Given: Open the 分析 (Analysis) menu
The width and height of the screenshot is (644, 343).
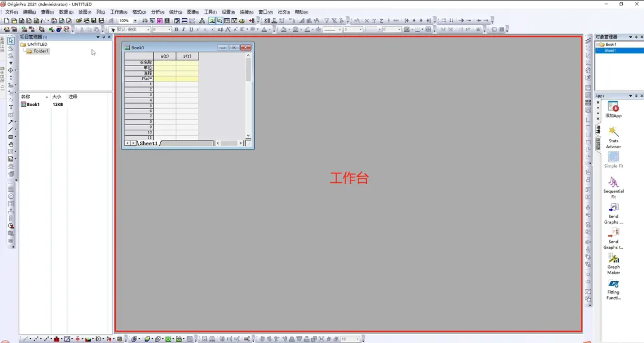Looking at the screenshot, I should point(157,12).
